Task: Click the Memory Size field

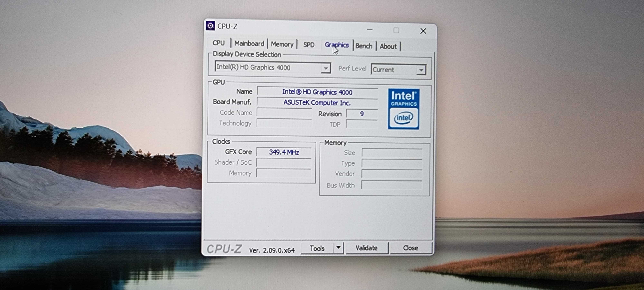Action: [392, 153]
